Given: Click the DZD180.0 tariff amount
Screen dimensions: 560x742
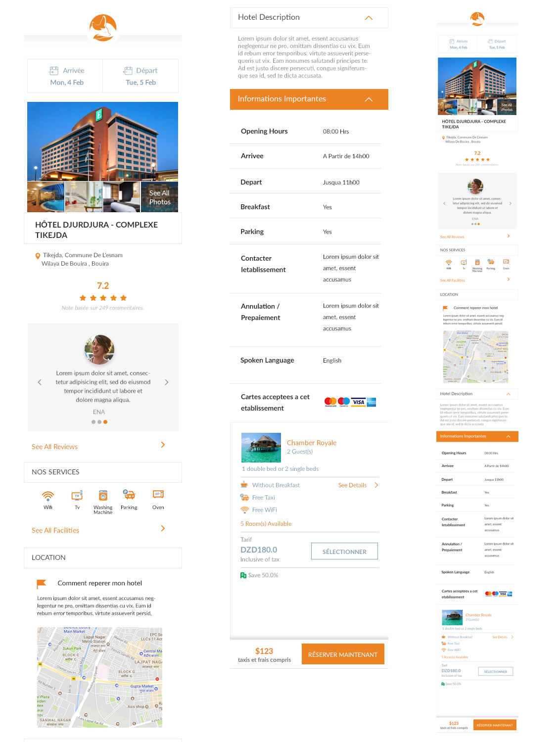Looking at the screenshot, I should click(x=259, y=550).
